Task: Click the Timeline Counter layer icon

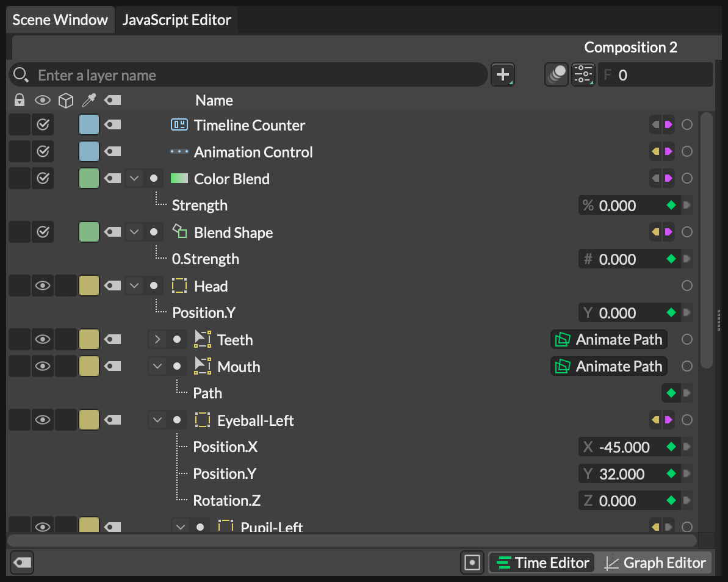Action: [179, 125]
